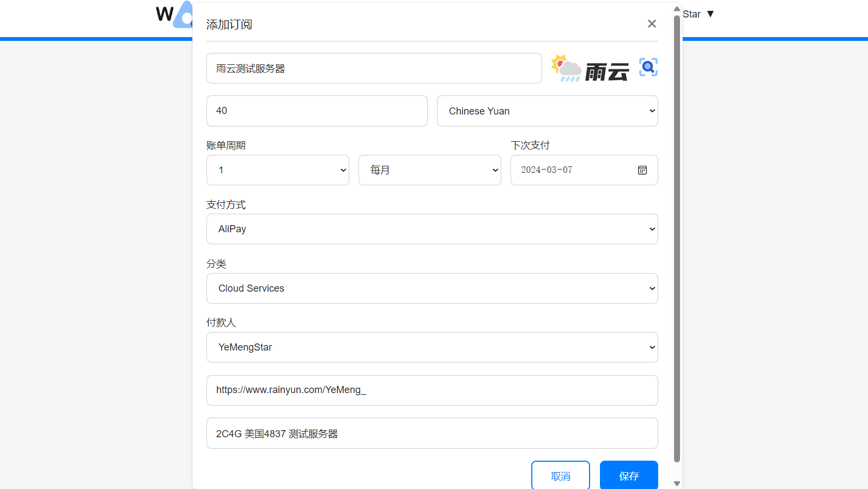This screenshot has width=868, height=489.
Task: Expand the Chinese Yuan currency dropdown
Action: [x=547, y=111]
